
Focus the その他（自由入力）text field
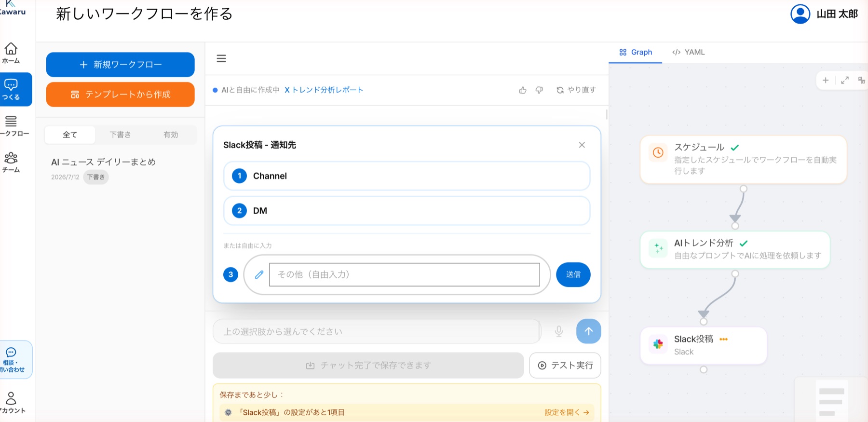pyautogui.click(x=405, y=274)
